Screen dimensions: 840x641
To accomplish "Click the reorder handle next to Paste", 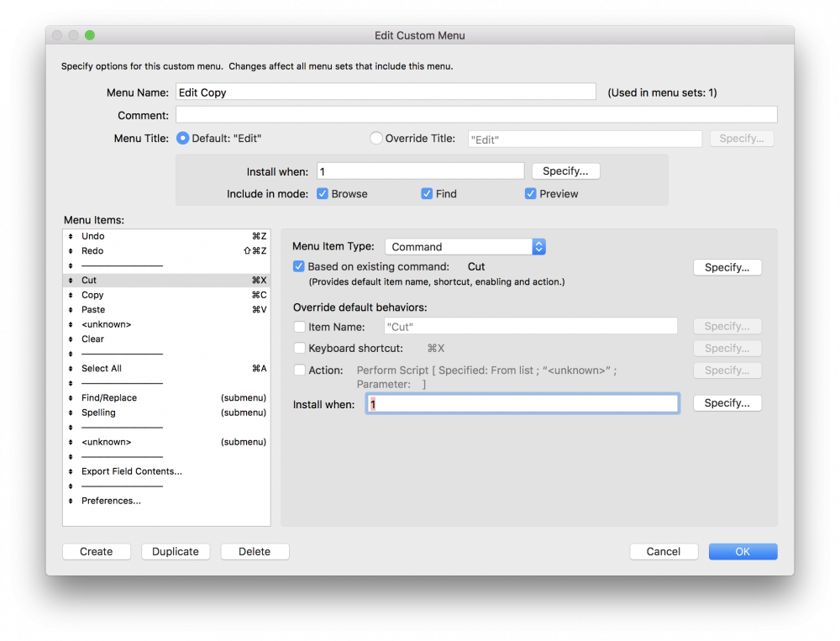I will click(71, 310).
